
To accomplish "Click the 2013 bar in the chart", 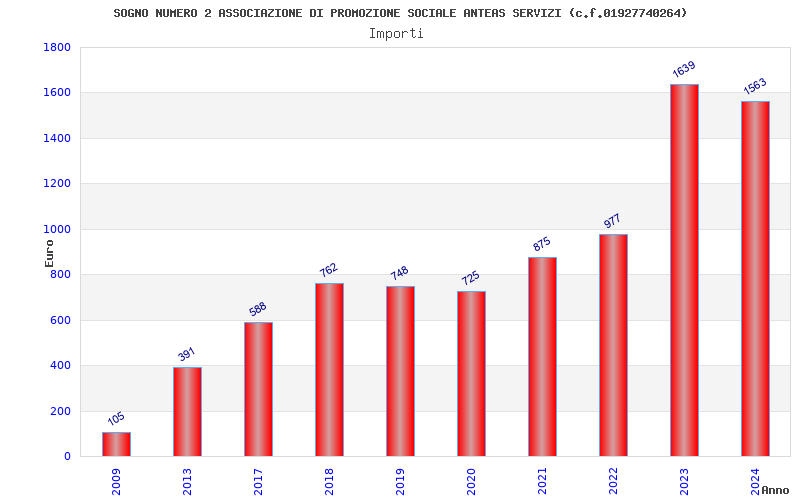I will pos(187,412).
